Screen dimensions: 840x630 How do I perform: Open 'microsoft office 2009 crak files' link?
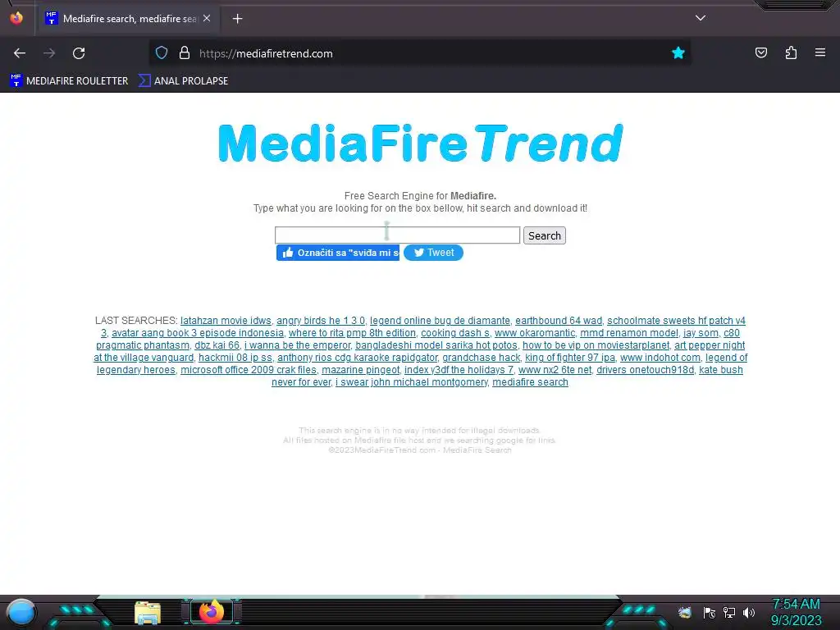(x=249, y=370)
